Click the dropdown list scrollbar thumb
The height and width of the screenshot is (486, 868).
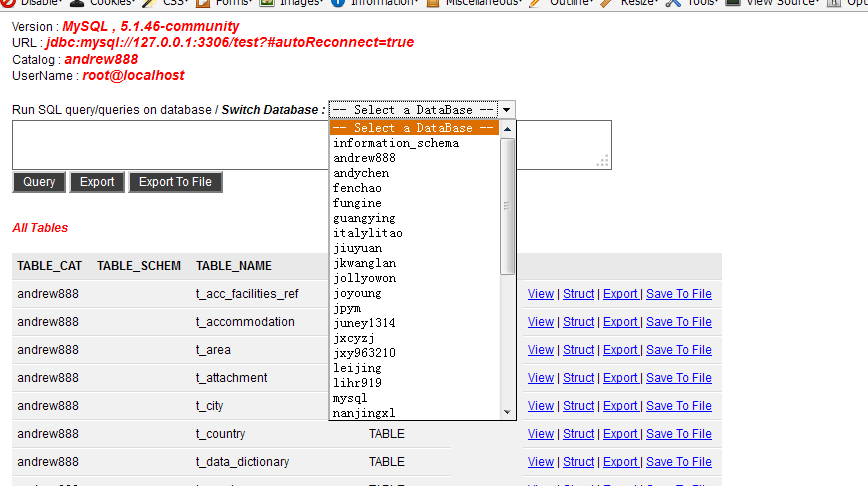(x=508, y=206)
